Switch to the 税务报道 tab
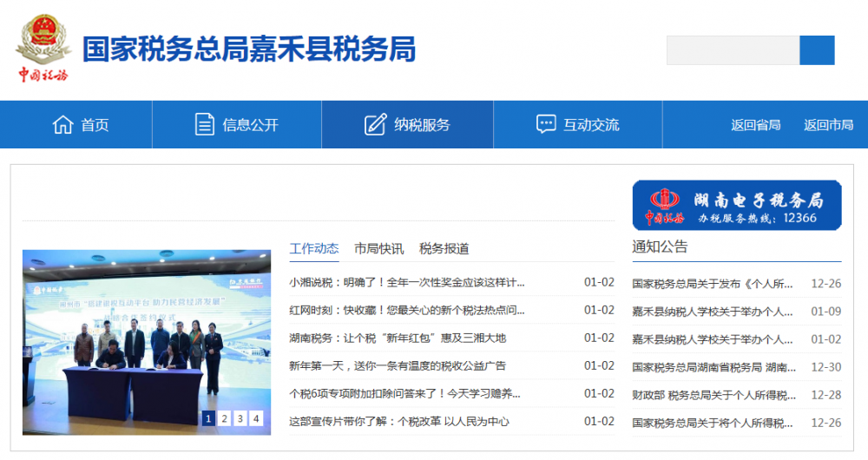 (x=444, y=248)
